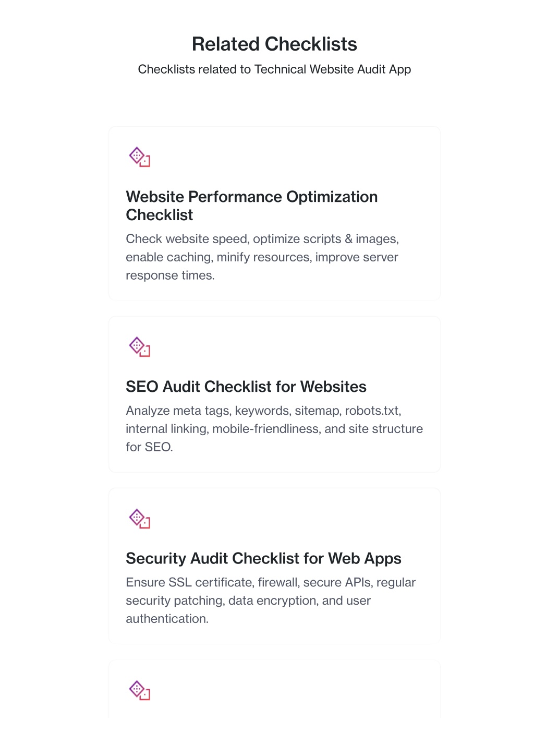Click the Security Audit Checklist card icon
This screenshot has width=534, height=756.
(139, 519)
